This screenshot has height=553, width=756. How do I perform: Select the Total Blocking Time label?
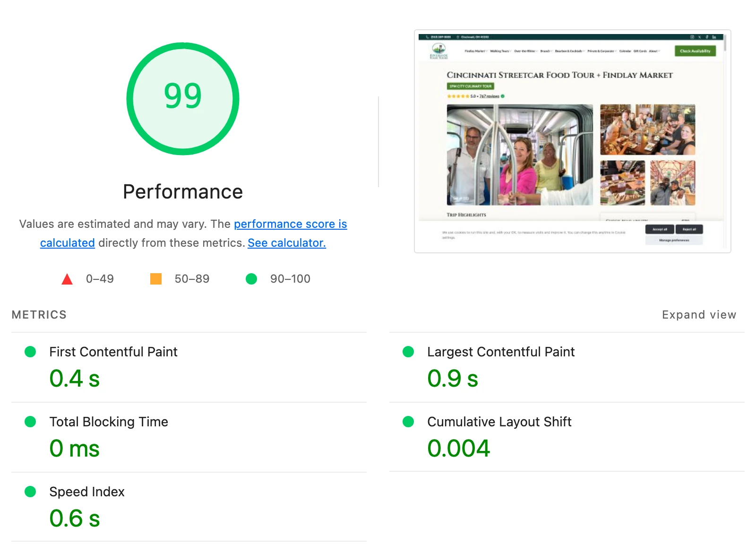point(109,422)
